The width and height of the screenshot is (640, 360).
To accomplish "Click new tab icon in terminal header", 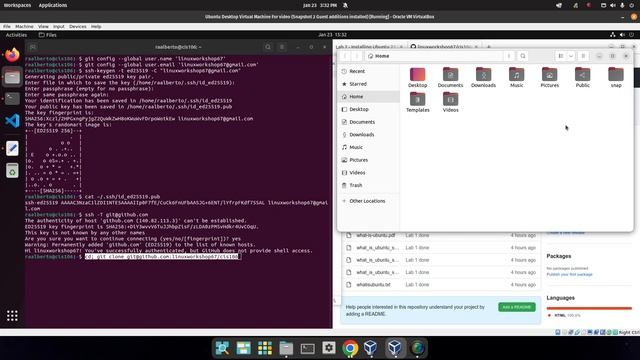I will (33, 47).
